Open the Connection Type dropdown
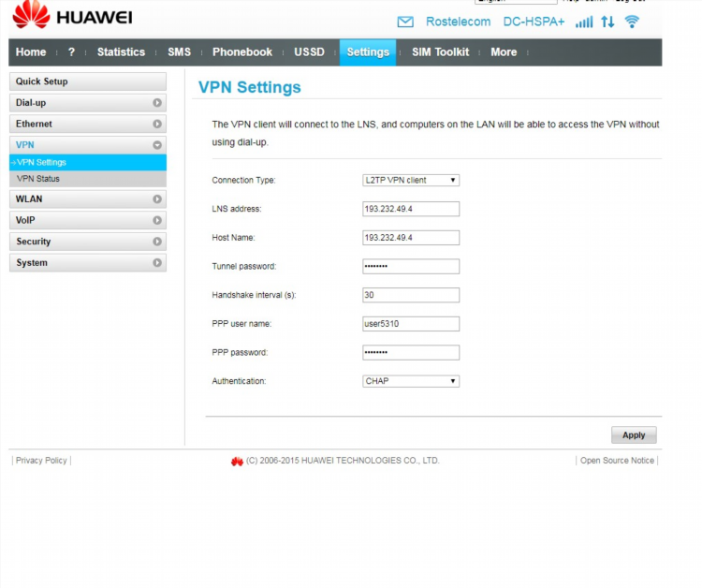This screenshot has height=588, width=702. [x=411, y=180]
